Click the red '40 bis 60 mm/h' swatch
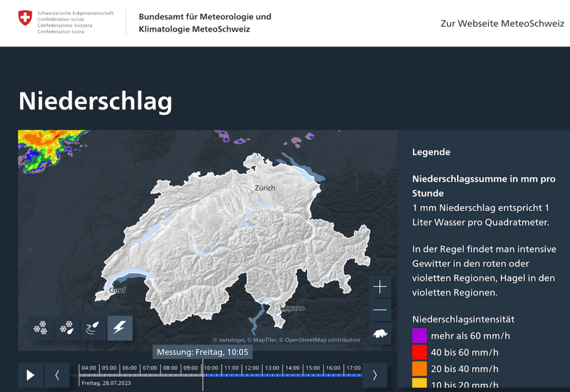This screenshot has height=392, width=570. (x=419, y=352)
